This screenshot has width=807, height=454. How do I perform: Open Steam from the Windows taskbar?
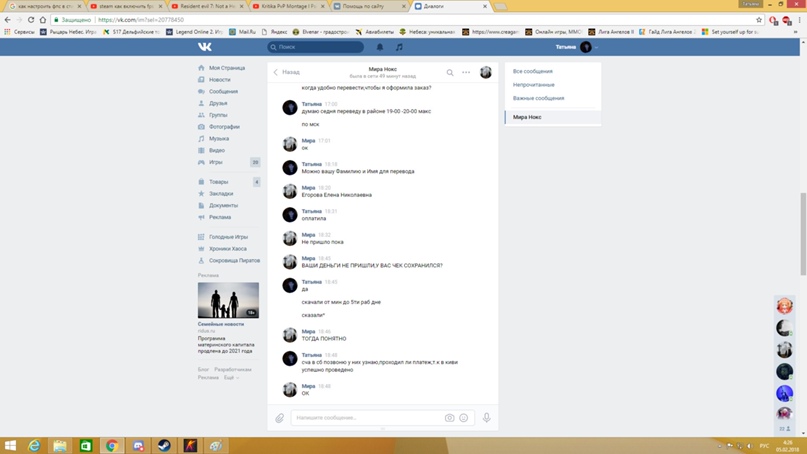164,446
